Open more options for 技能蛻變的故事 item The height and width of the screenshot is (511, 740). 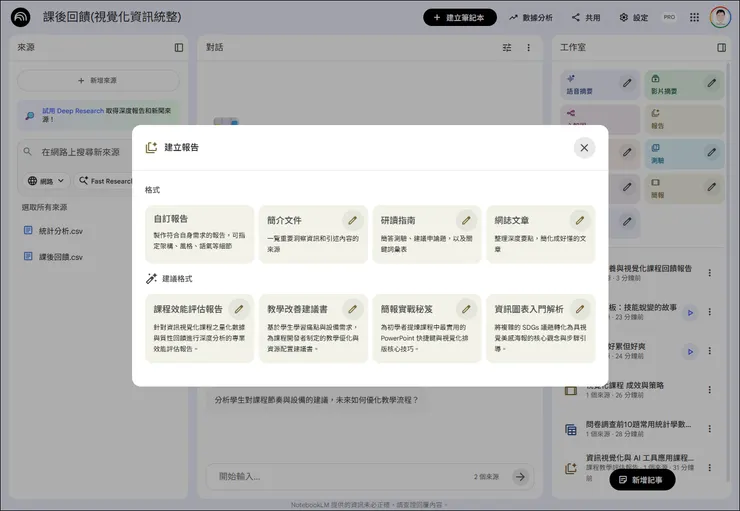[709, 312]
